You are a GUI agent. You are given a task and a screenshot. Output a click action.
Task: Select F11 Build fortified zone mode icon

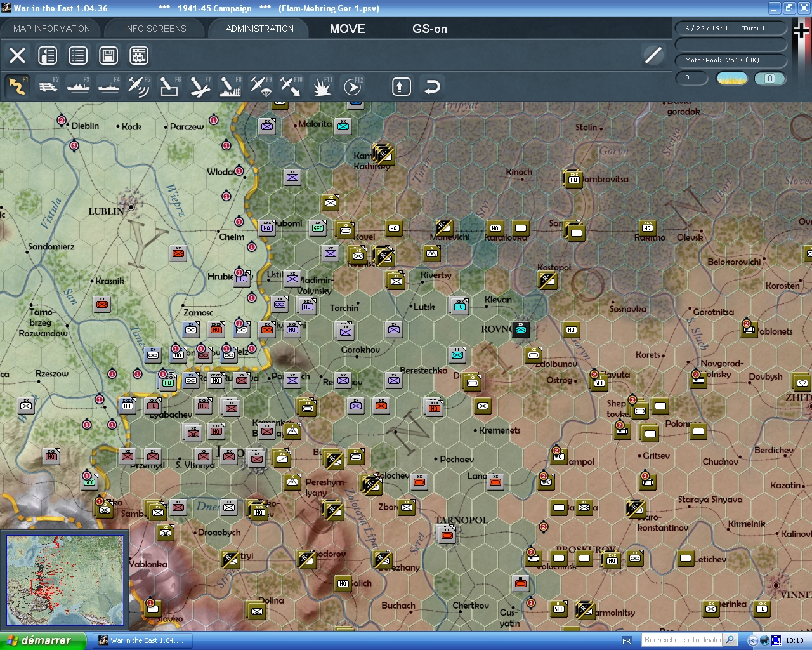322,86
